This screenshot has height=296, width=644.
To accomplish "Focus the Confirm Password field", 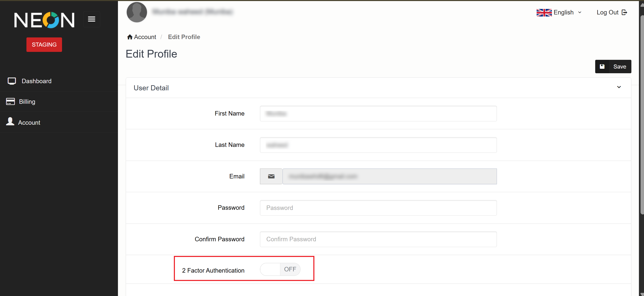I will [x=378, y=239].
